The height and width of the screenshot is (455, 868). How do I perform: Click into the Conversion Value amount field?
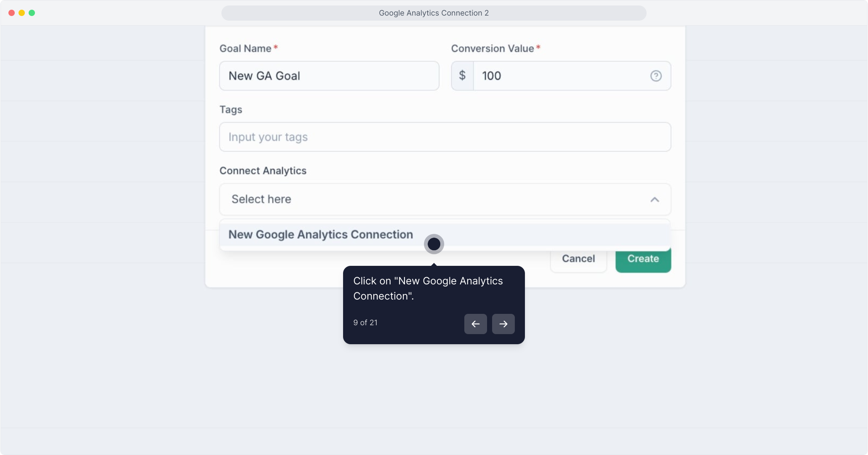pos(560,76)
